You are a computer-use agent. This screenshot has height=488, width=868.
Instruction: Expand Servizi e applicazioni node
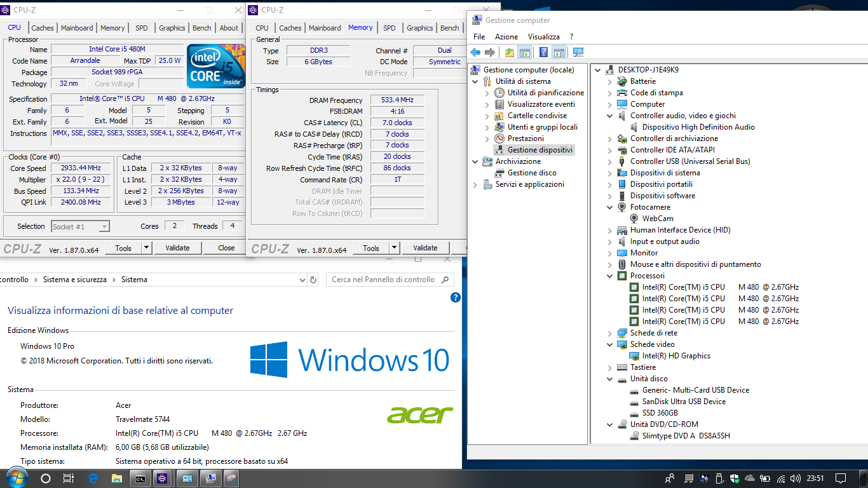pyautogui.click(x=475, y=184)
